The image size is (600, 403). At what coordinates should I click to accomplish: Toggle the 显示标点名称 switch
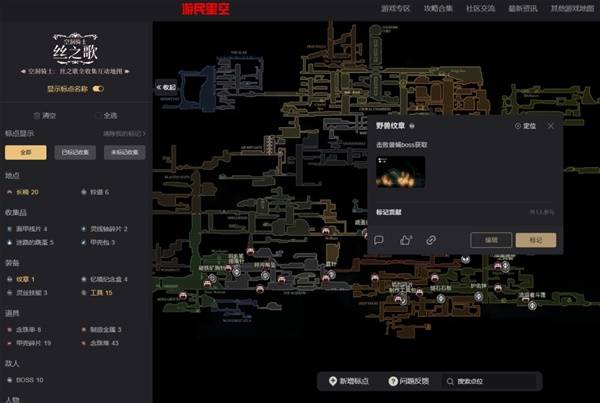click(x=98, y=89)
